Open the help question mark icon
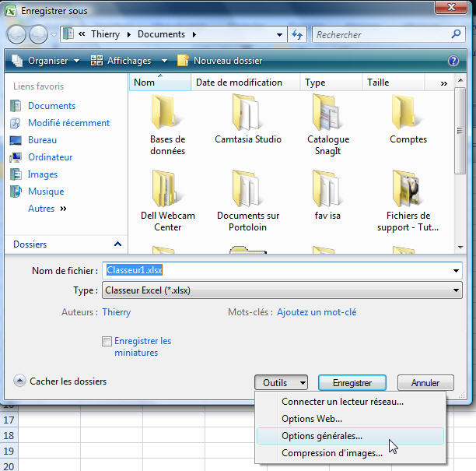Image resolution: width=476 pixels, height=471 pixels. pos(453,61)
